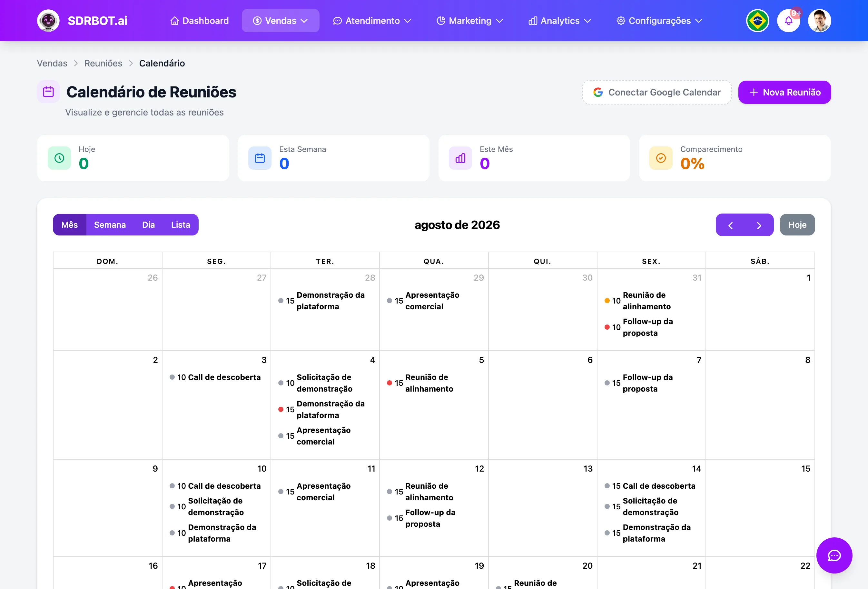Expand the Analytics dropdown menu
The width and height of the screenshot is (868, 589).
tap(559, 21)
